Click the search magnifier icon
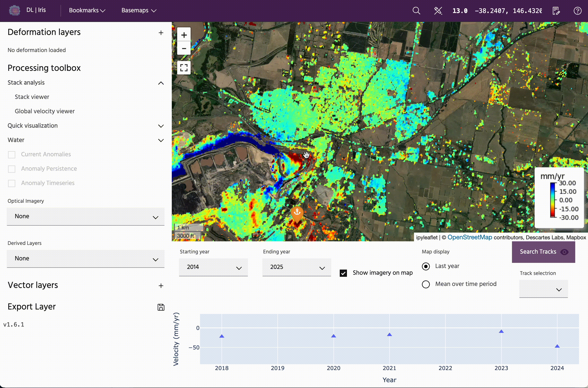Viewport: 588px width, 388px height. [416, 11]
